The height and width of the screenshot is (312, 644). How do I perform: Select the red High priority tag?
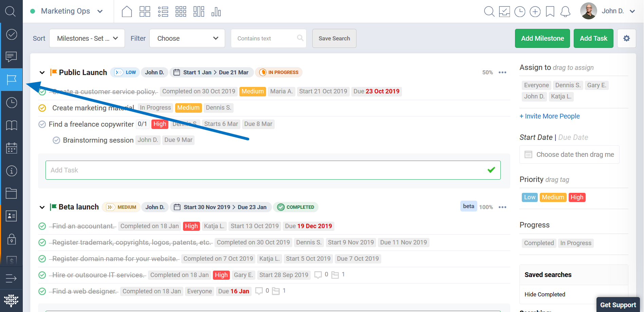coord(577,197)
